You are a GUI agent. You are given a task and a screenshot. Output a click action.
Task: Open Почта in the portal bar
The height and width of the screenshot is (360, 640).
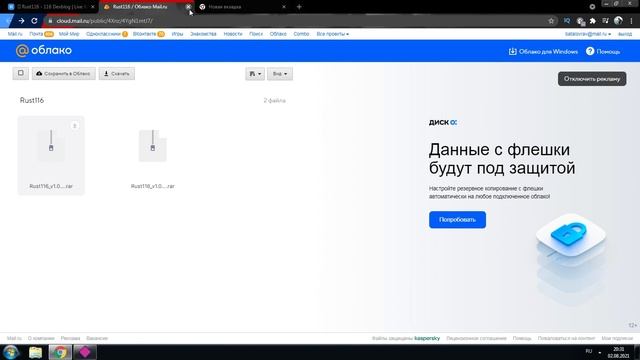pyautogui.click(x=36, y=34)
